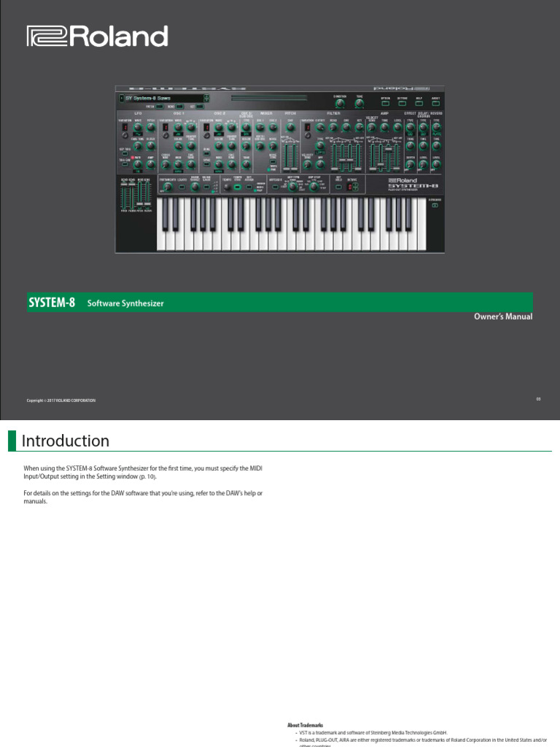Click the ARP TYPE knob
This screenshot has width=560, height=747.
coord(292,187)
